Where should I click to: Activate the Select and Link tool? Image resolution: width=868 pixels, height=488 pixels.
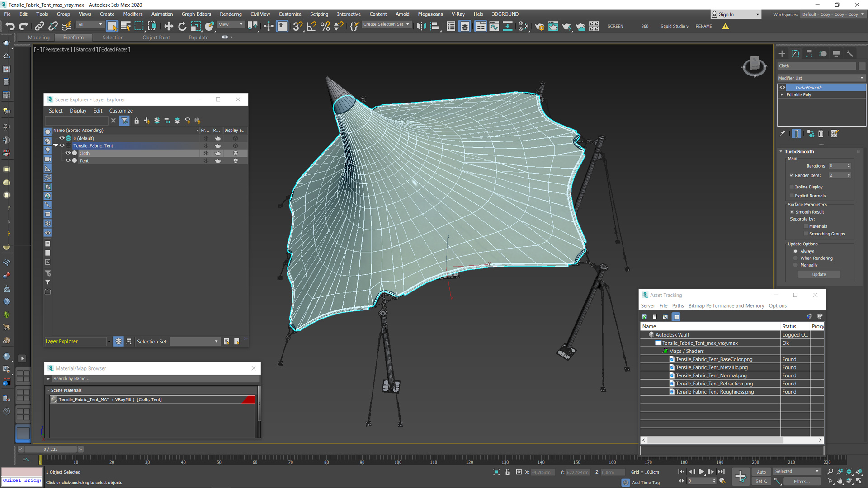tap(39, 26)
